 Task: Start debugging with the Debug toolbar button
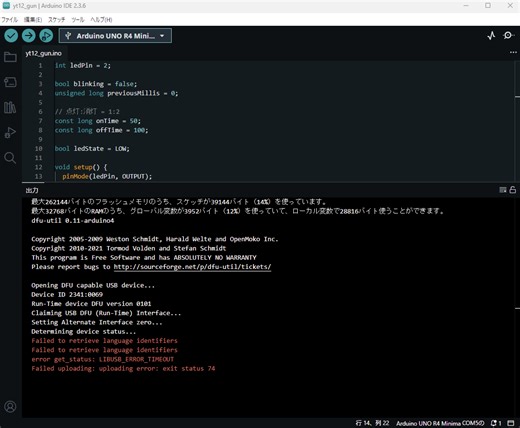46,36
